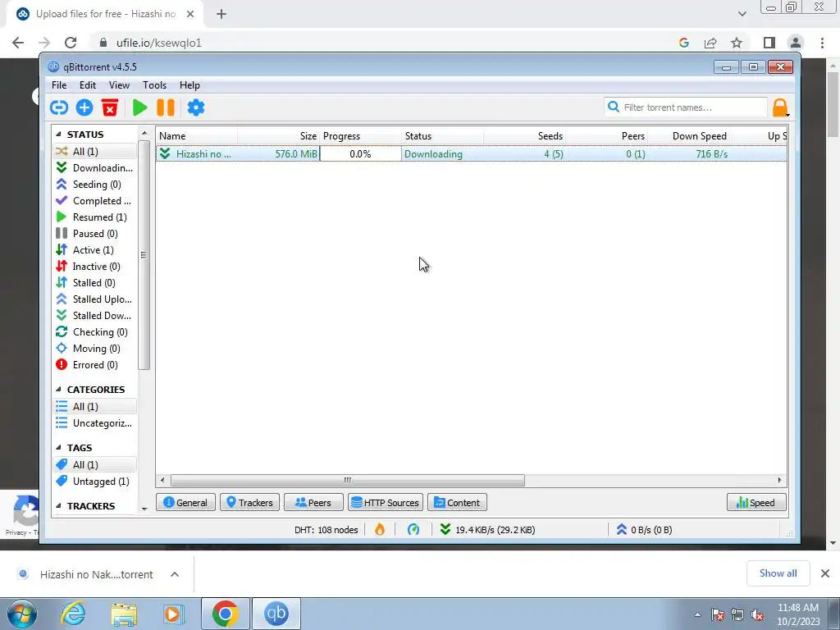This screenshot has width=840, height=630.
Task: Select All (1) under CATEGORIES
Action: point(95,407)
